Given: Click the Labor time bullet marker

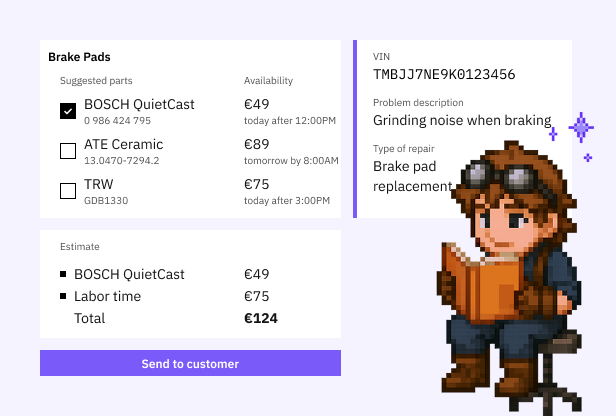Looking at the screenshot, I should pos(63,296).
